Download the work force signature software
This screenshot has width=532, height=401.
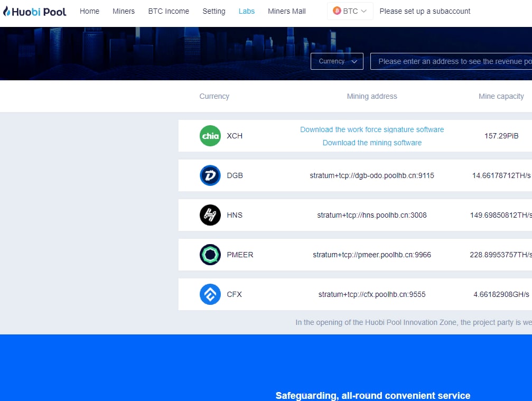[x=372, y=129]
